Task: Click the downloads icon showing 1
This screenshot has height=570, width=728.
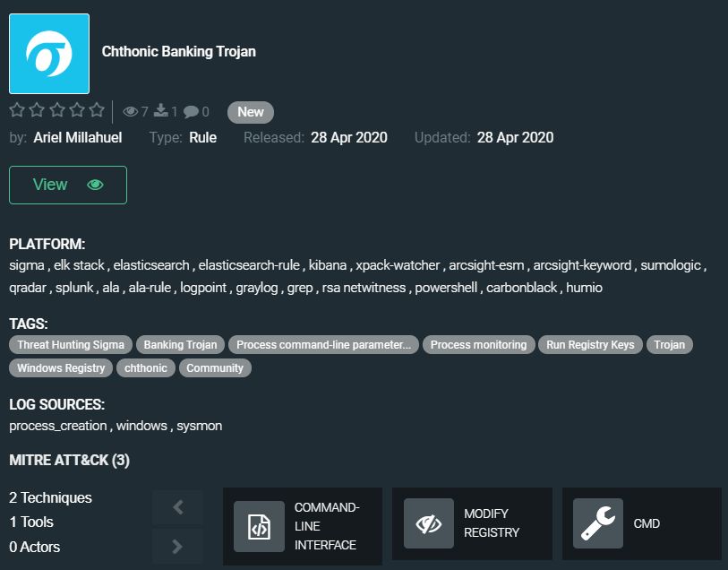Action: coord(161,110)
